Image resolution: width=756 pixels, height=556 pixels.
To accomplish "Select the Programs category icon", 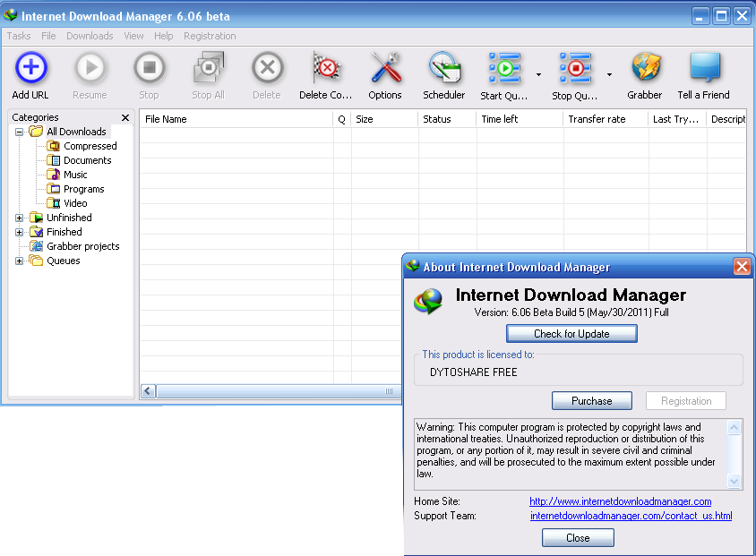I will [x=53, y=189].
